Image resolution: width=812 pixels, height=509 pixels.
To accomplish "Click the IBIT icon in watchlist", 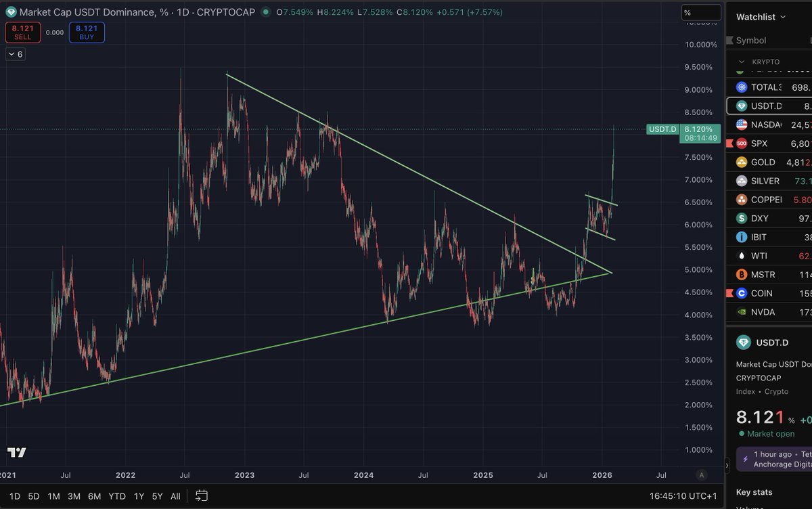I will [741, 237].
